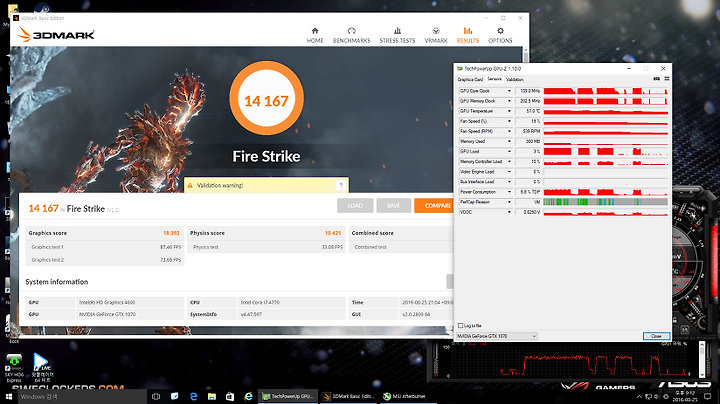The image size is (720, 404).
Task: Expand GPU Load sensor dropdown
Action: coord(509,152)
